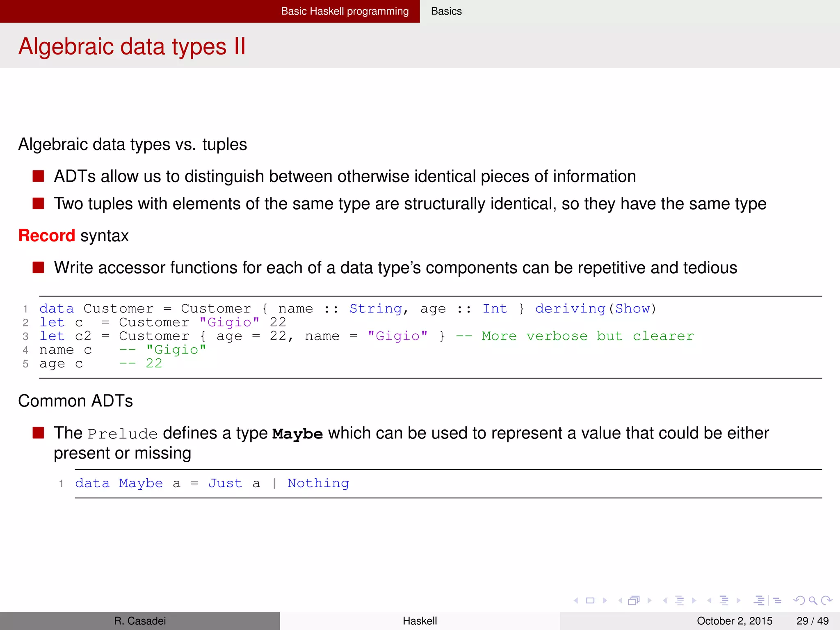
Task: Open the Basic Haskell programming section header
Action: tap(345, 11)
